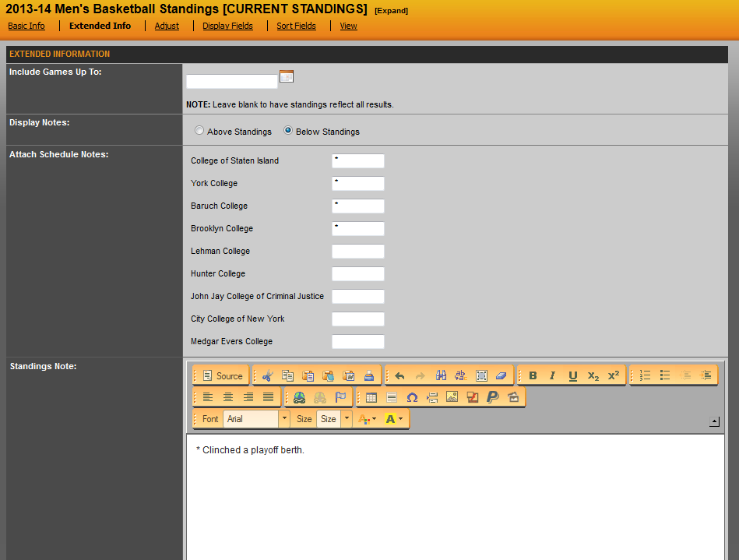Click Lehman College schedule note field
Image resolution: width=739 pixels, height=560 pixels.
(357, 252)
